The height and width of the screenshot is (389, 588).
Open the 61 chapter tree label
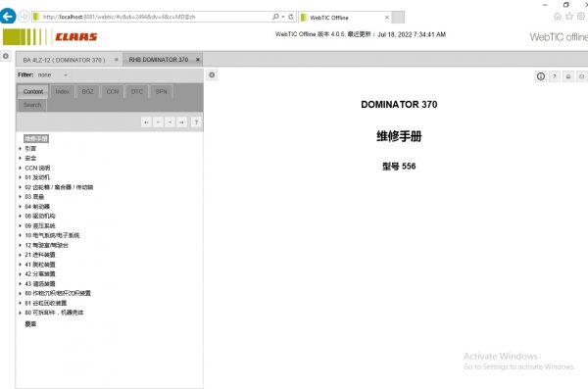click(x=46, y=303)
